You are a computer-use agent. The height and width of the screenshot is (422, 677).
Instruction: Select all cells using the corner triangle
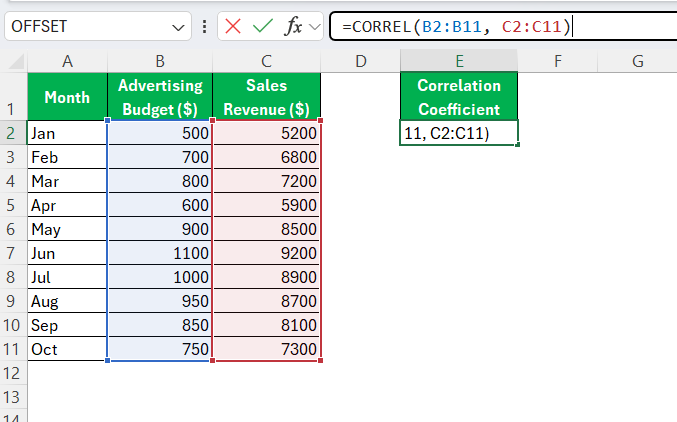(16, 61)
